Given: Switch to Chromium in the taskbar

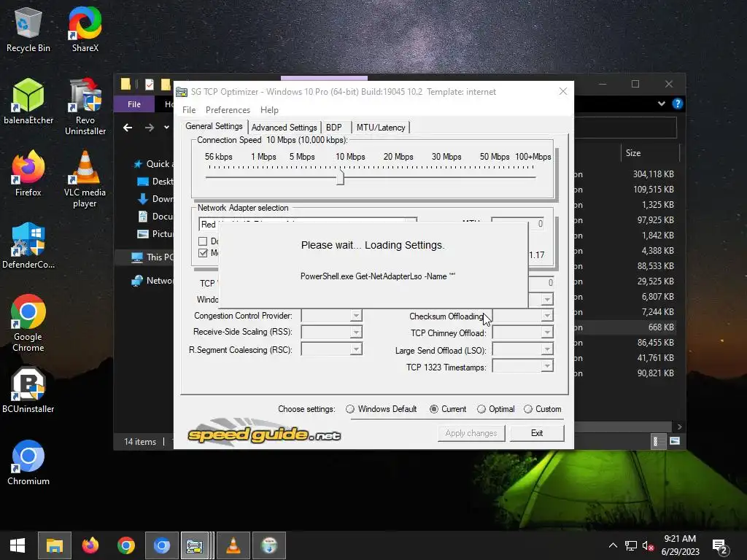Looking at the screenshot, I should pos(162,545).
